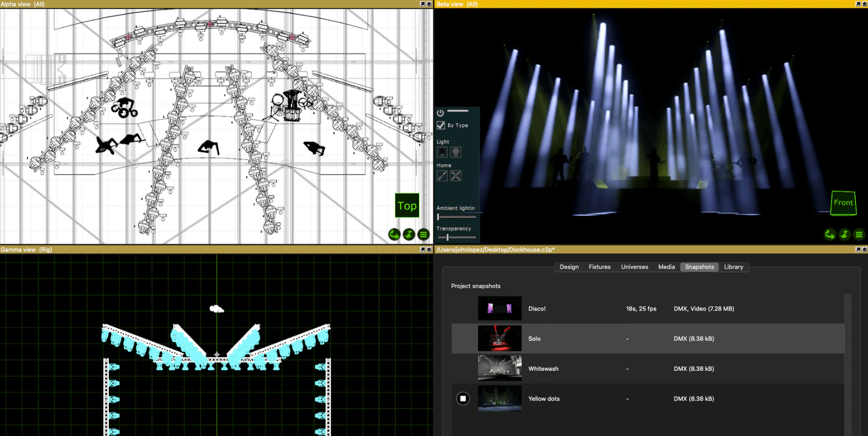Click the diagonal line Home icon
This screenshot has height=436, width=868.
coord(442,176)
